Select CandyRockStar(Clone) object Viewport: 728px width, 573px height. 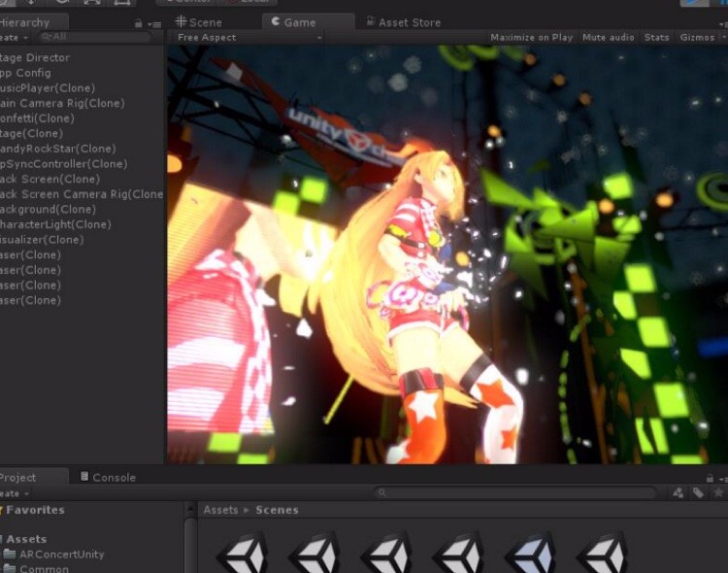tap(58, 149)
